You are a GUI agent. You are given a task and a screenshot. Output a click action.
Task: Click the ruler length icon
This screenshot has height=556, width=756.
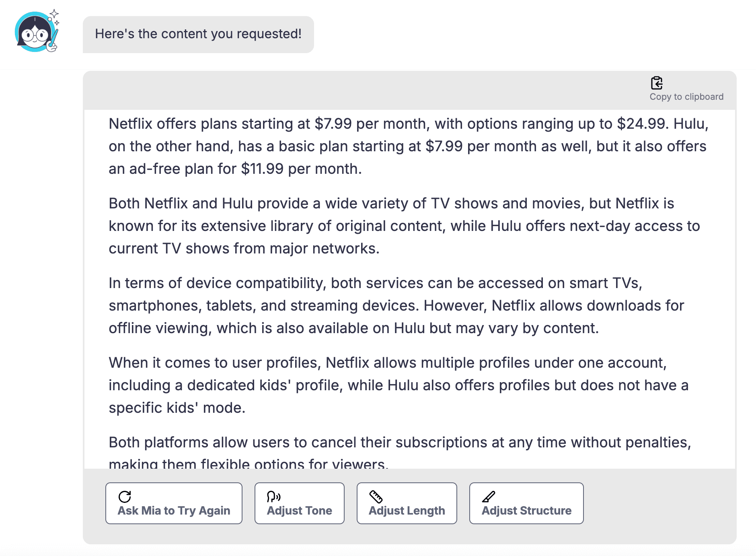376,497
